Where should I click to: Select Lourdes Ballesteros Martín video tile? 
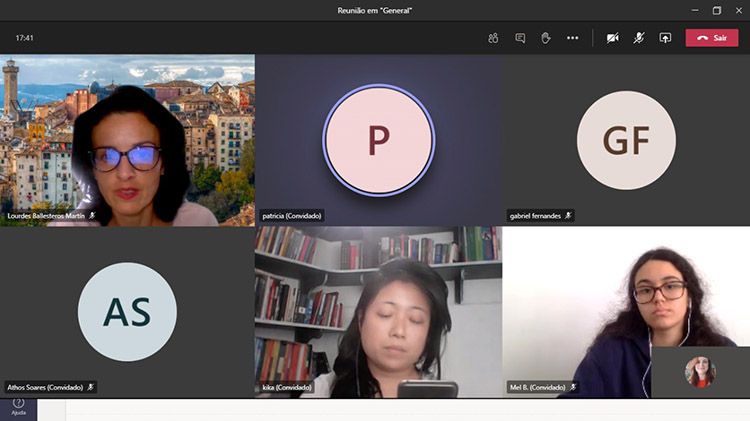pos(127,140)
